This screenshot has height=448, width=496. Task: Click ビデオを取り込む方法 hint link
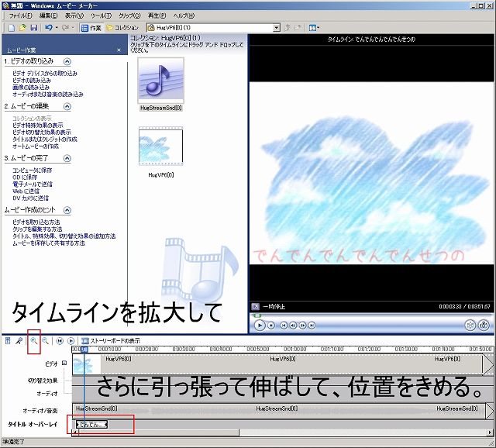pos(36,222)
